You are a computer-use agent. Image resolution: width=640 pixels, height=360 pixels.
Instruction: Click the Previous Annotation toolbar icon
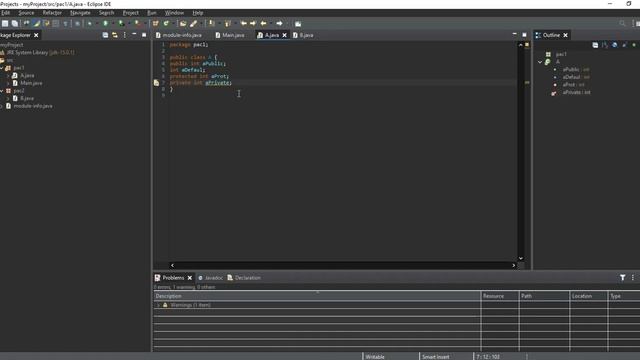227,24
